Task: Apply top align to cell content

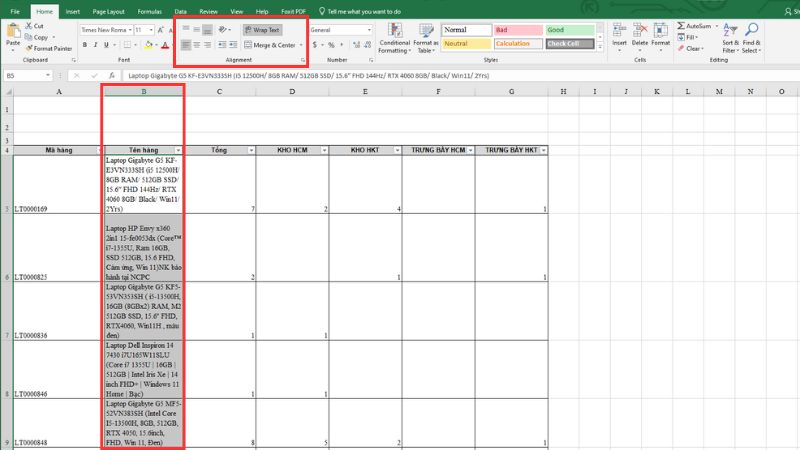Action: tap(186, 30)
